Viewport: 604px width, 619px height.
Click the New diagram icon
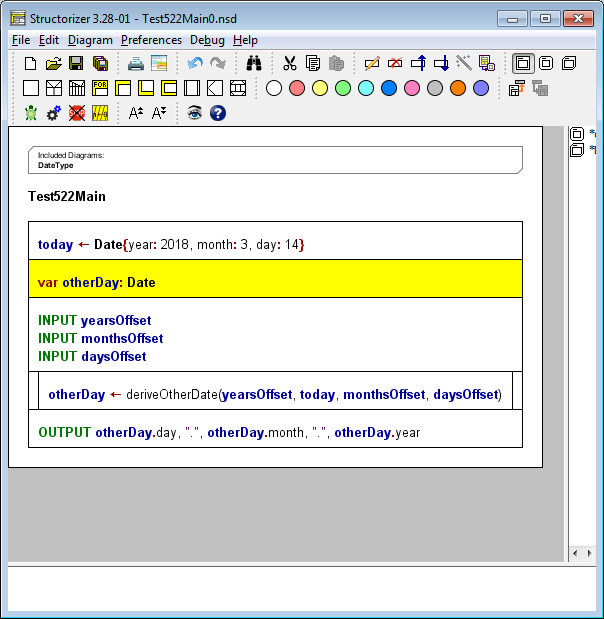(30, 64)
